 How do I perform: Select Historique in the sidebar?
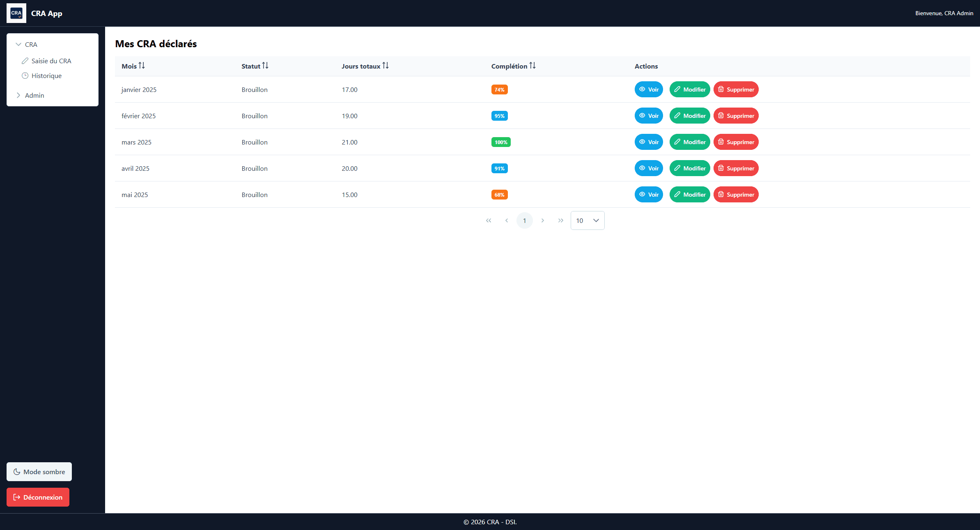click(x=46, y=76)
